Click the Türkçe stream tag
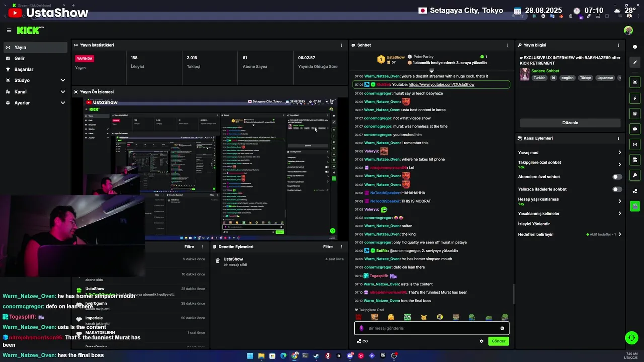Image resolution: width=644 pixels, height=362 pixels. [585, 78]
